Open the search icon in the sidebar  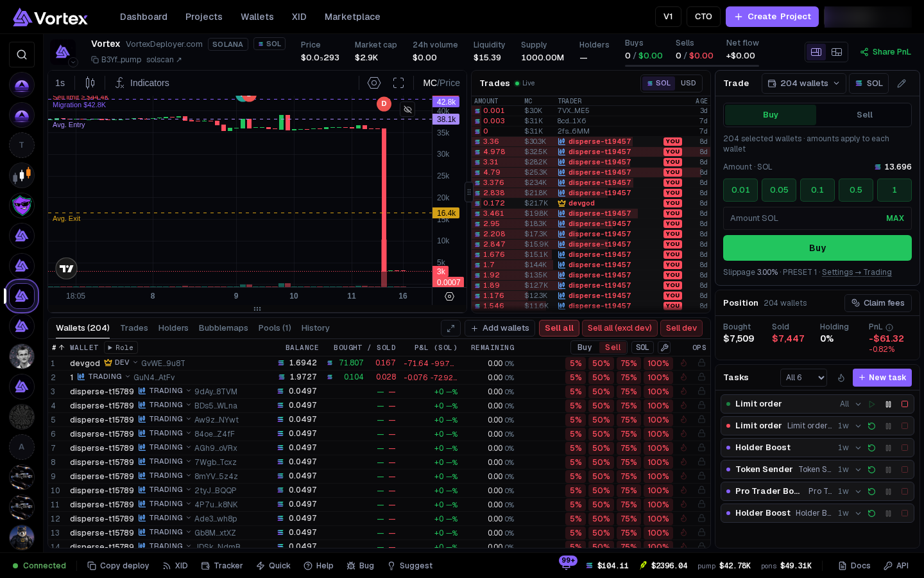[22, 55]
